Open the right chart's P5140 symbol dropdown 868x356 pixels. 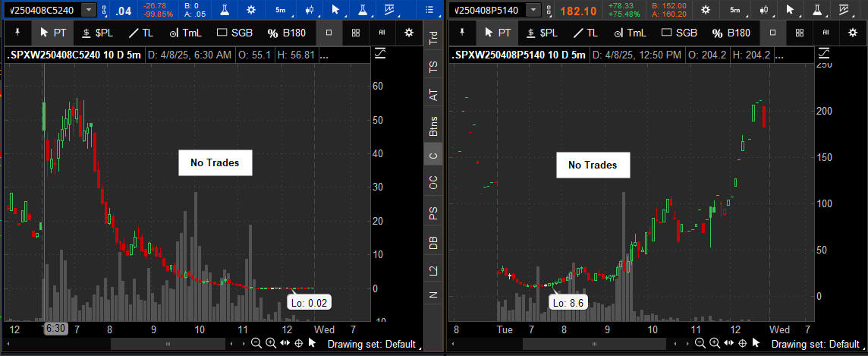(x=534, y=10)
